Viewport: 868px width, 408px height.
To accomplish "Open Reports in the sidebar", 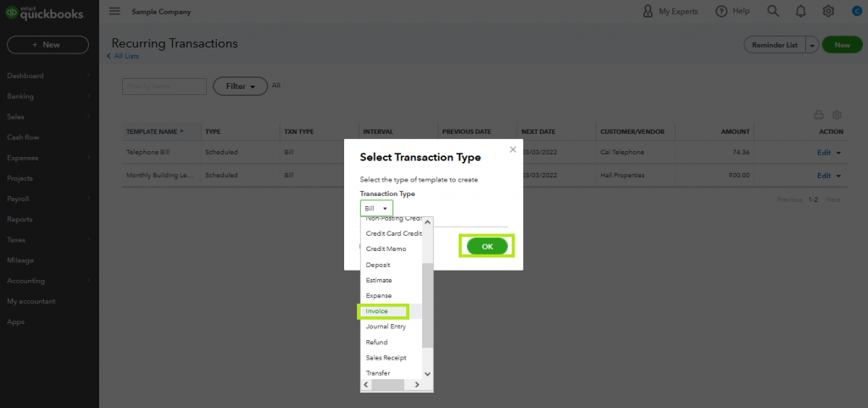I will tap(19, 219).
